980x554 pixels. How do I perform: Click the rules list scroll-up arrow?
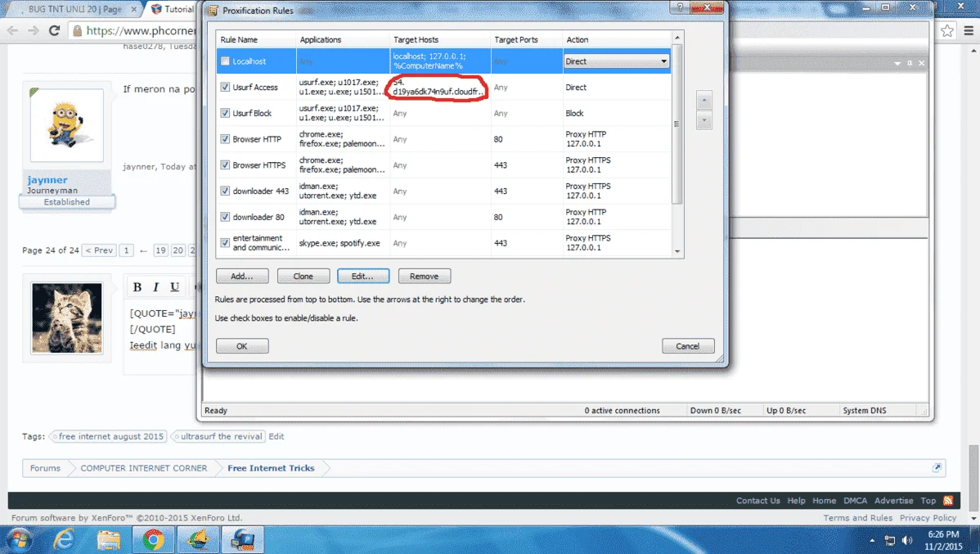pos(677,38)
